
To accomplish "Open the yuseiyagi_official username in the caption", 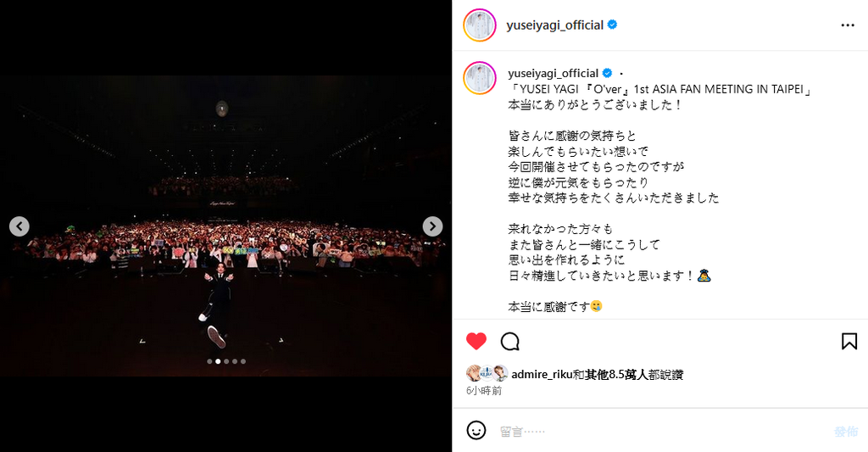I will (x=553, y=73).
